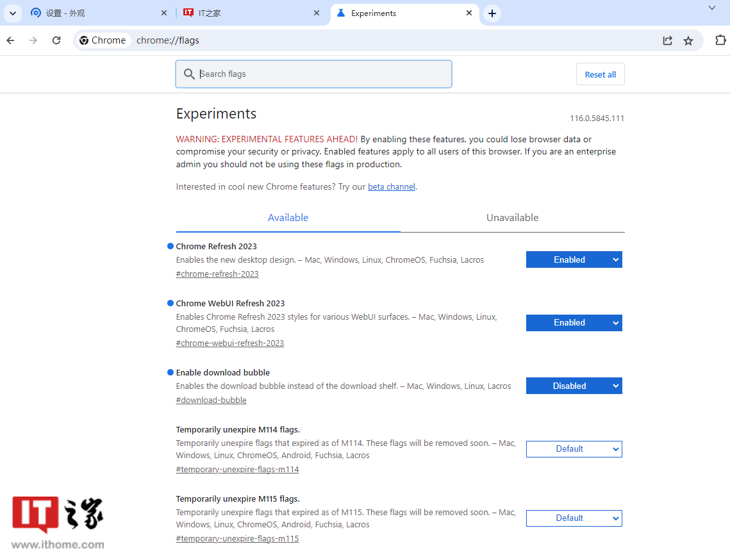730x560 pixels.
Task: Click the Experiments page heading
Action: tap(216, 114)
